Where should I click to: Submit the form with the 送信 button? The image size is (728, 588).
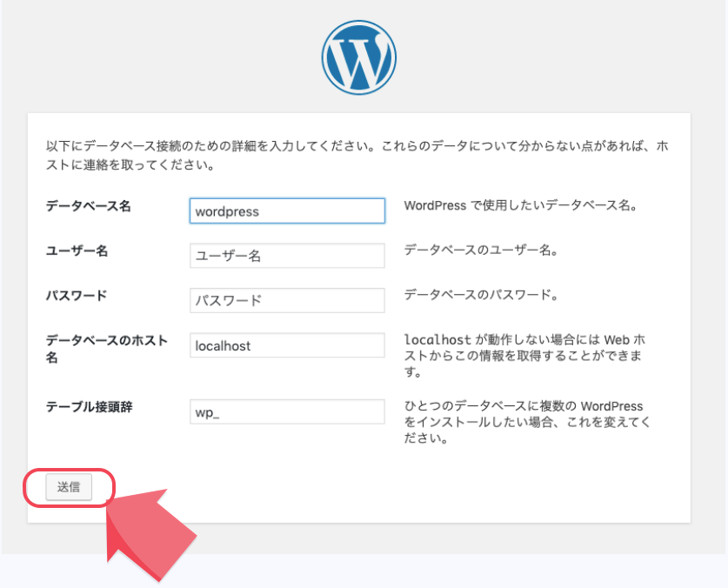[69, 487]
